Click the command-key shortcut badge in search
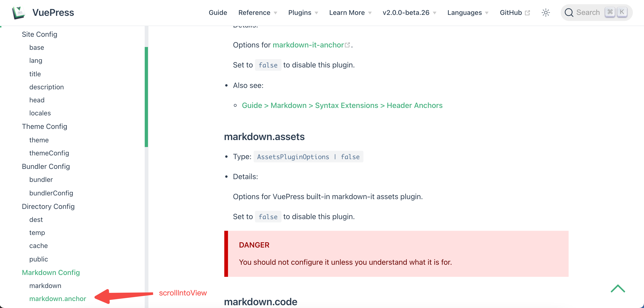 tap(610, 12)
